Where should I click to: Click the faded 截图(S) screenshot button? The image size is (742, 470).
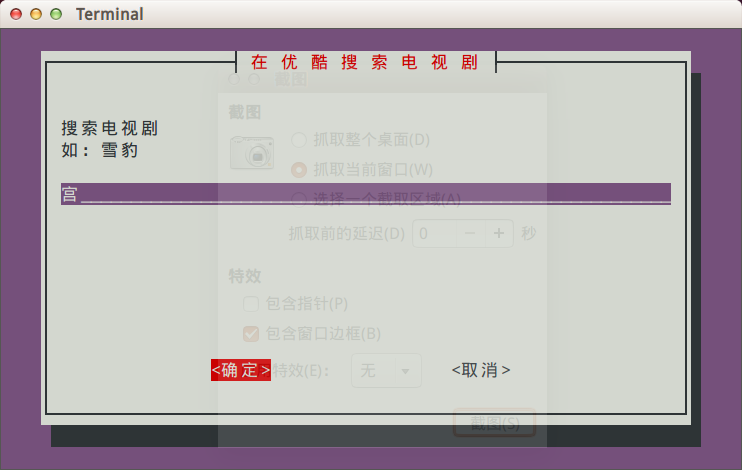495,423
